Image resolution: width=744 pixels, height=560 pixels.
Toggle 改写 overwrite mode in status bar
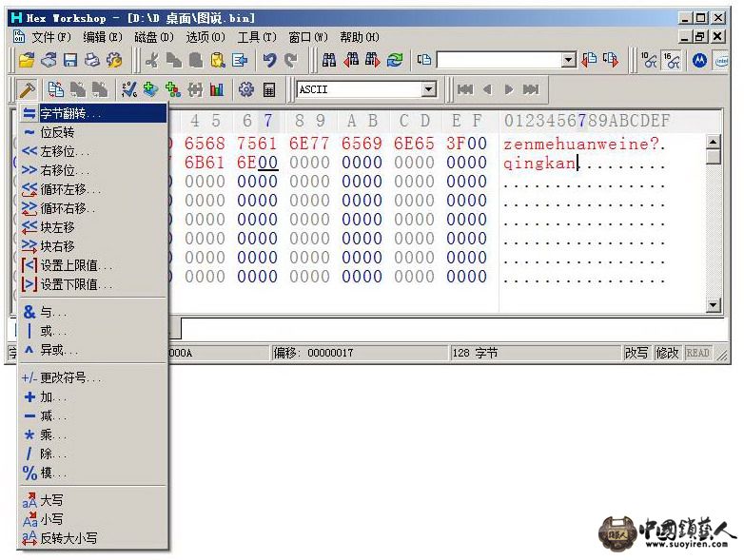tap(636, 353)
